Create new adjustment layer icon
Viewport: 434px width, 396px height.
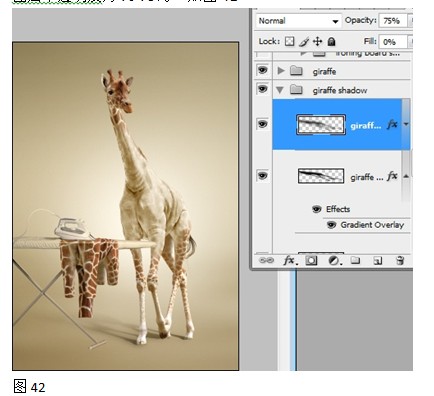point(334,260)
